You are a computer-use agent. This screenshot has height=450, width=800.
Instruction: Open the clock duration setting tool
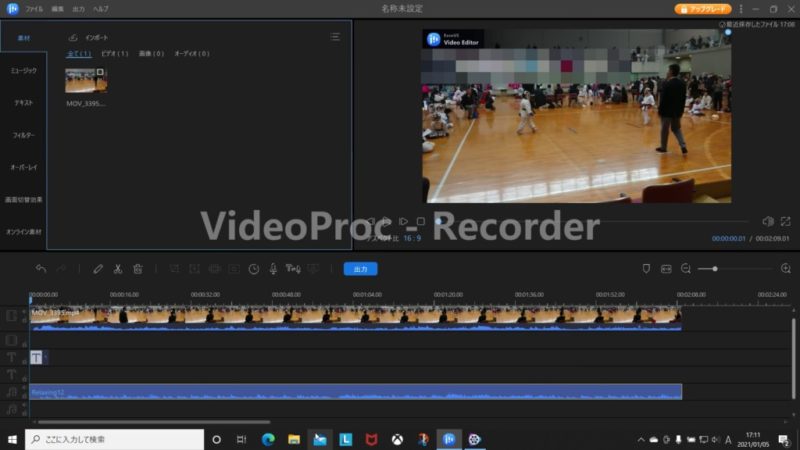254,269
